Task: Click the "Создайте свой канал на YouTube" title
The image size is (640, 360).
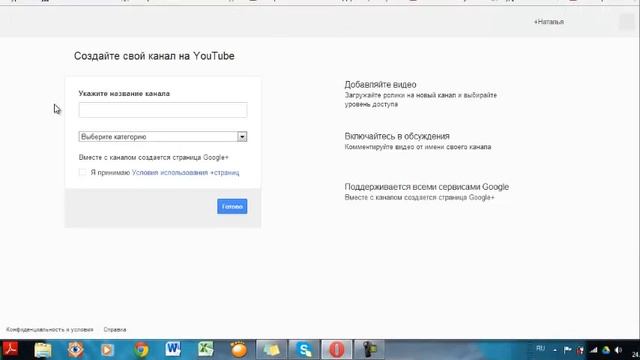Action: (x=154, y=56)
